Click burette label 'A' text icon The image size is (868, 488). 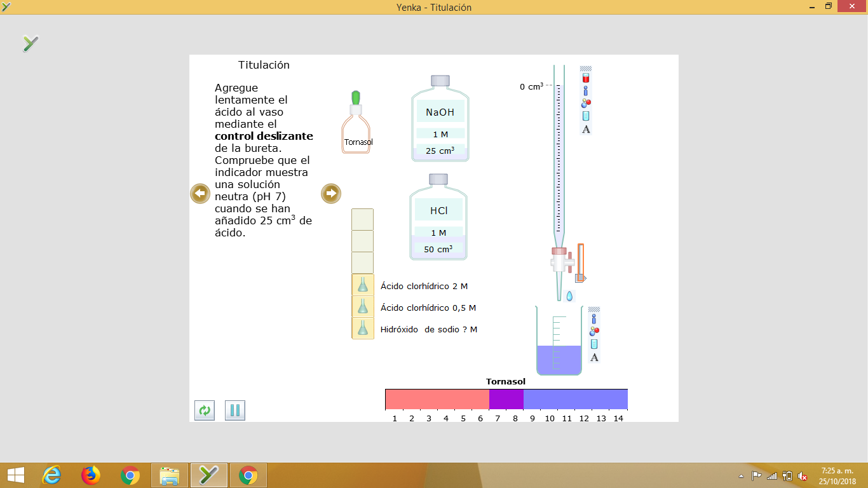(586, 129)
